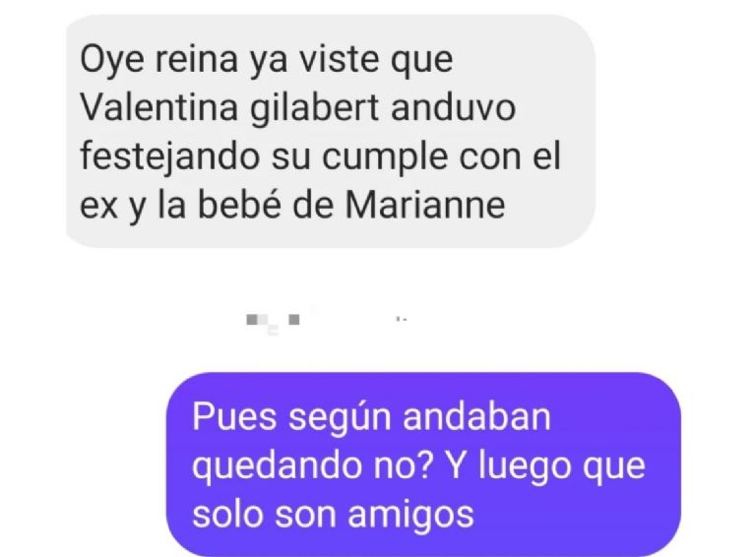Click the word "amigos" in purple bubble
The height and width of the screenshot is (557, 756).
coord(410,515)
